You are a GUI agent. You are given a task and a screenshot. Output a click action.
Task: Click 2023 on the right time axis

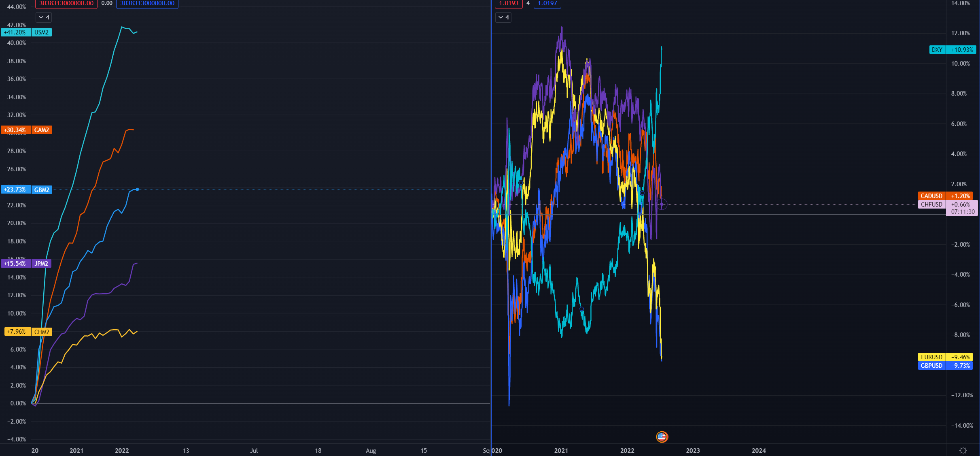693,450
